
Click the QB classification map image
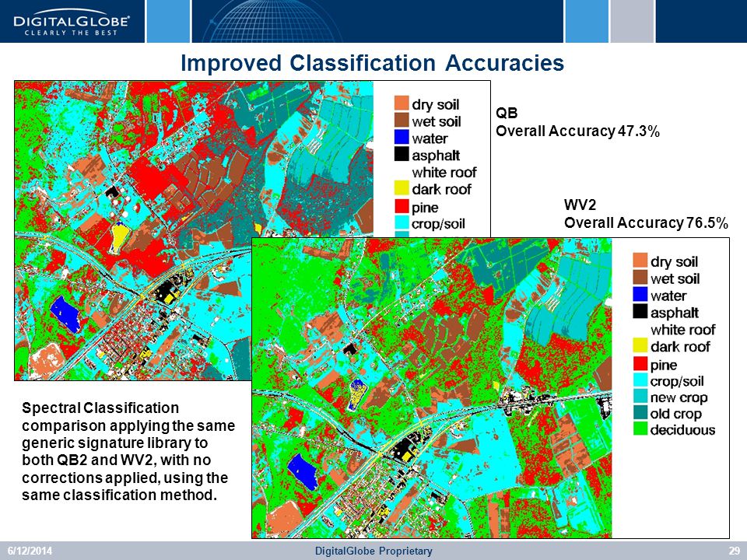194,230
